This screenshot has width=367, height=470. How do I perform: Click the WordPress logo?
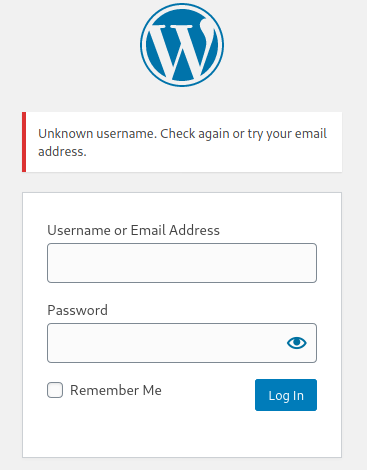pyautogui.click(x=182, y=45)
